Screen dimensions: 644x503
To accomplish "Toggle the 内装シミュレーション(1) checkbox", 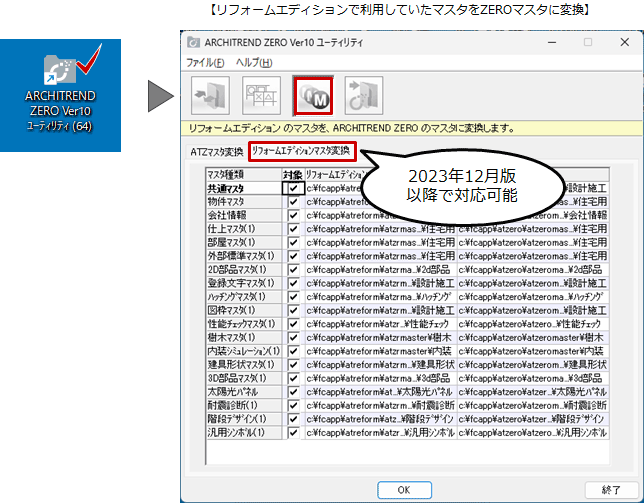I will click(293, 351).
